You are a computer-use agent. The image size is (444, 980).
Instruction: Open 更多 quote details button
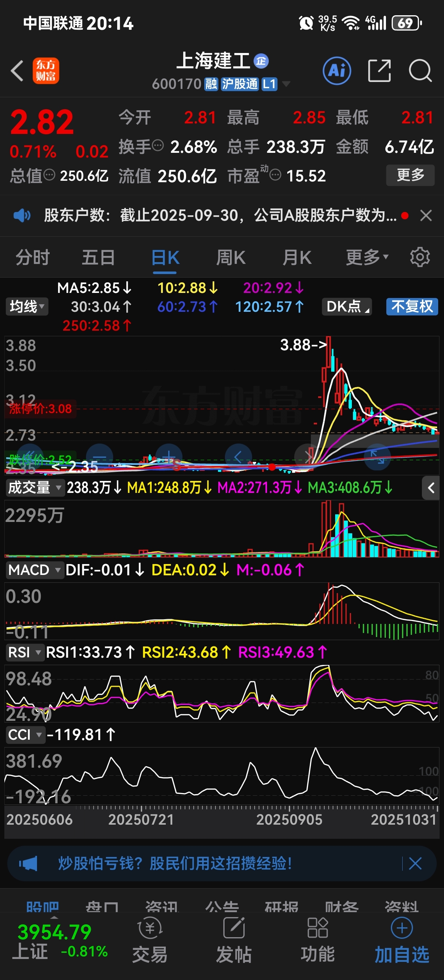410,175
